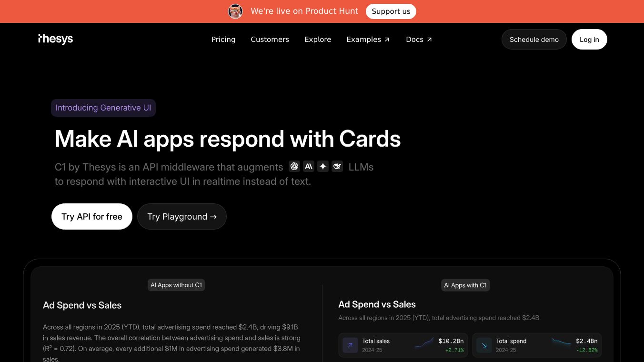Click the OpenAI logo icon
This screenshot has width=644, height=362.
pyautogui.click(x=294, y=166)
